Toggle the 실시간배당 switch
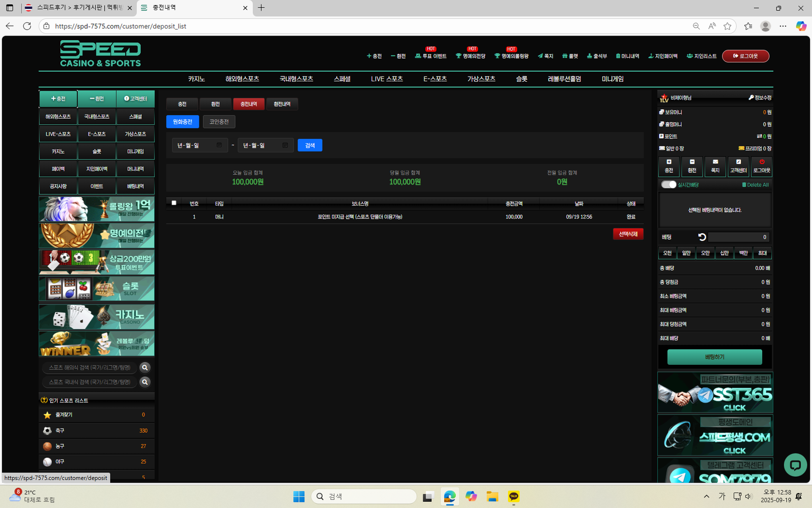812x508 pixels. click(x=668, y=184)
